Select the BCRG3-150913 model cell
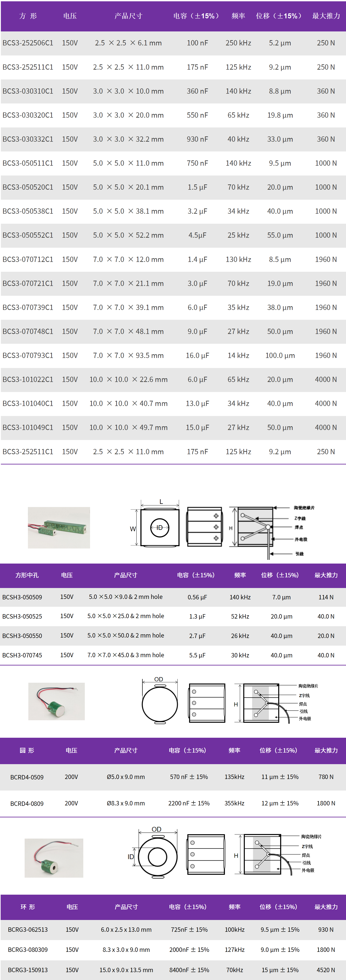The height and width of the screenshot is (980, 346). point(28,970)
